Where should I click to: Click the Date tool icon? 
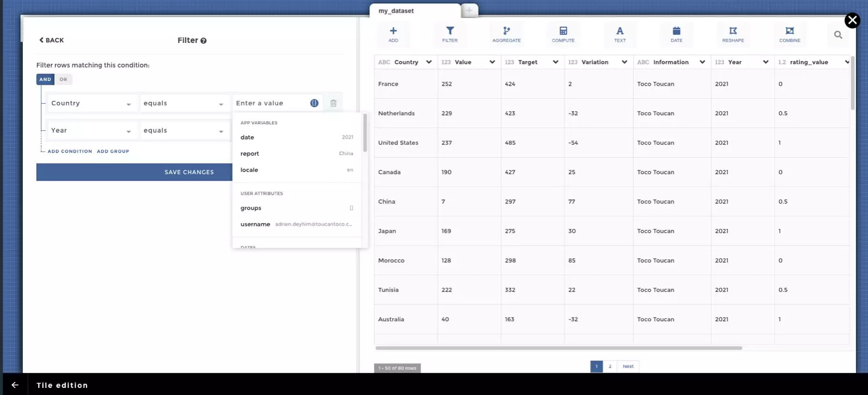tap(676, 34)
